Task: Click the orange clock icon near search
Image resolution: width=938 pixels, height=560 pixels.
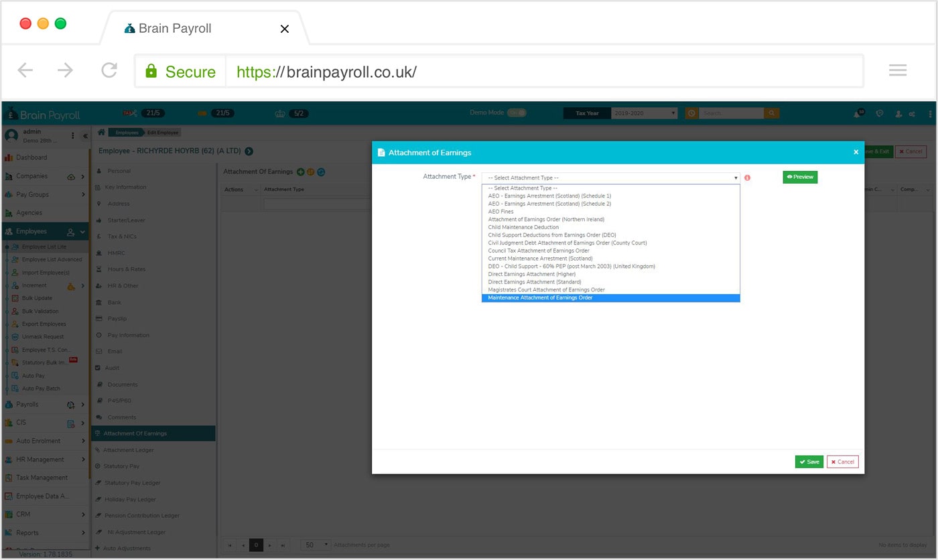Action: pos(691,113)
